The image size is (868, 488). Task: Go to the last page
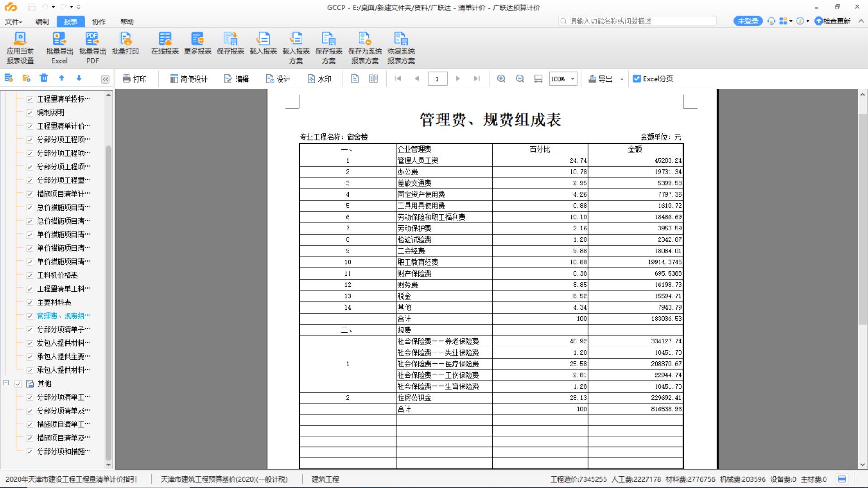(x=476, y=79)
